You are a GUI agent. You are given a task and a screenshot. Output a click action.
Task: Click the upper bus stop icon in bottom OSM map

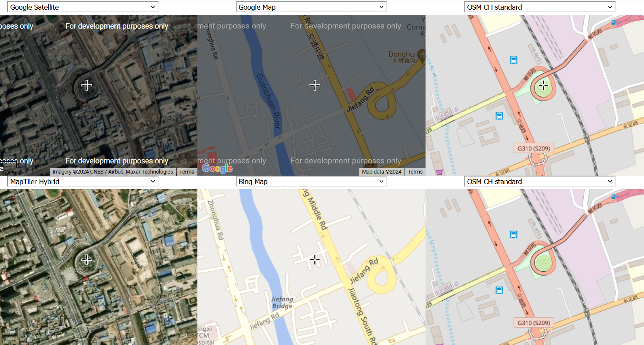pyautogui.click(x=513, y=235)
